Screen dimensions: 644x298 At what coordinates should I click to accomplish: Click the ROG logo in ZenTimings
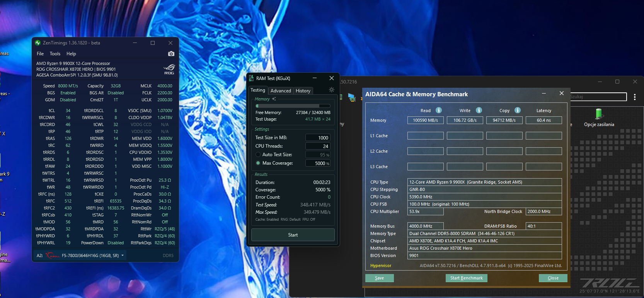pyautogui.click(x=169, y=69)
